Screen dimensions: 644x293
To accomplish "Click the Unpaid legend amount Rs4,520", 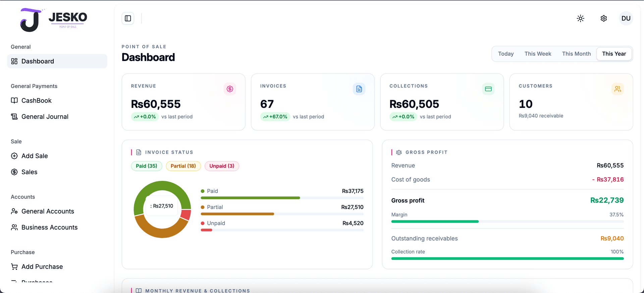I will (x=353, y=223).
